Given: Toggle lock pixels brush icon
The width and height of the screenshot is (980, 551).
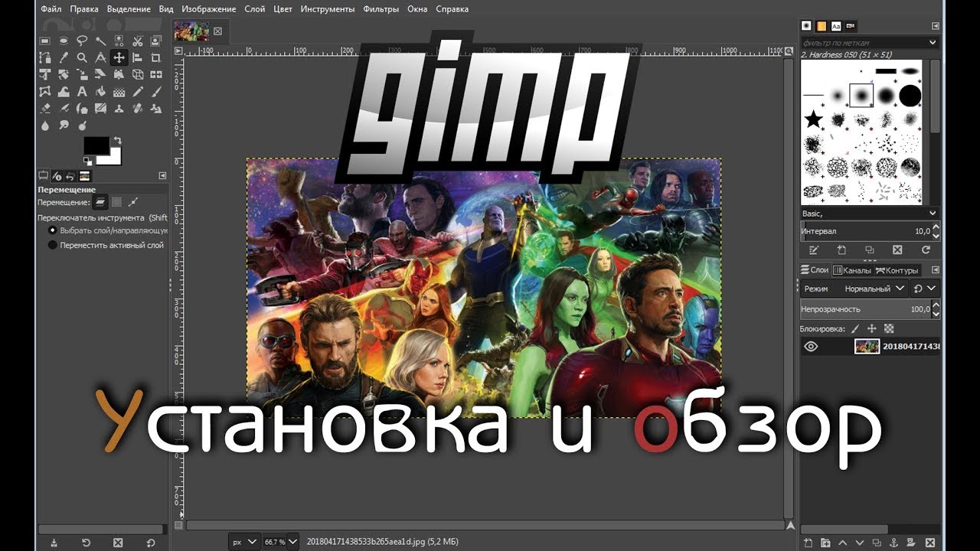Looking at the screenshot, I should [855, 328].
